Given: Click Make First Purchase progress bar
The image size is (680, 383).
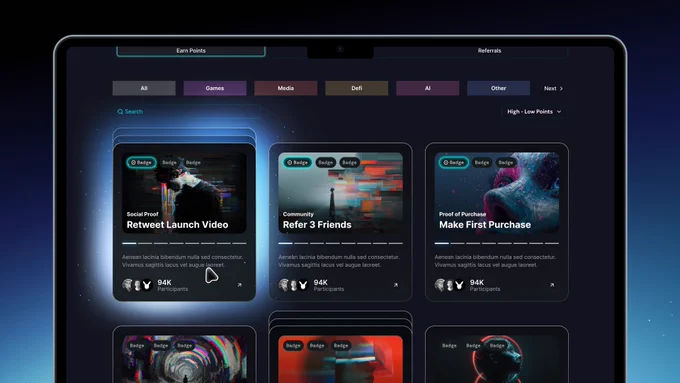Looking at the screenshot, I should click(x=497, y=243).
